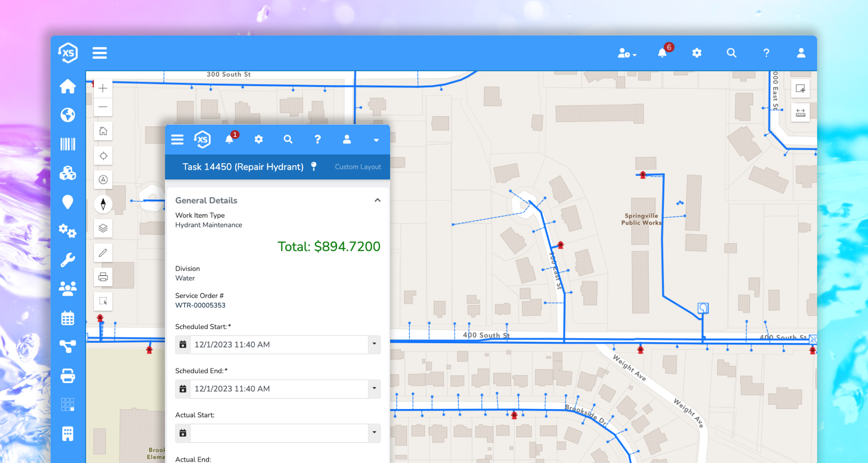
Task: Open the map layers tool
Action: point(103,228)
